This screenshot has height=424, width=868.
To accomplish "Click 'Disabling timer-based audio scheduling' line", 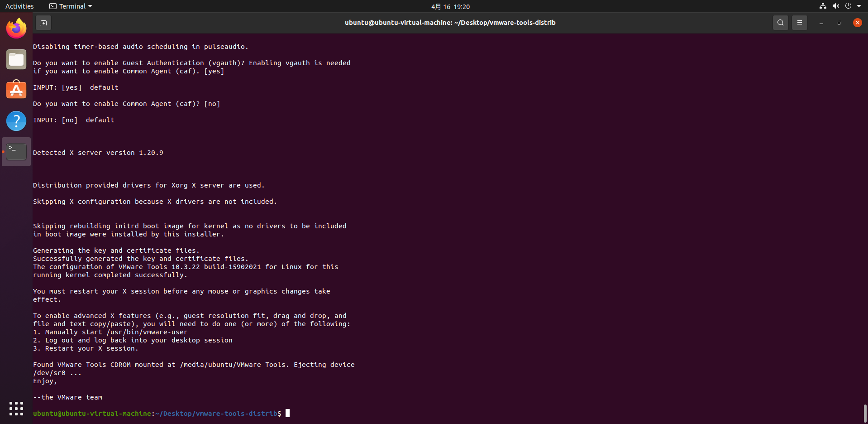I will pos(141,47).
